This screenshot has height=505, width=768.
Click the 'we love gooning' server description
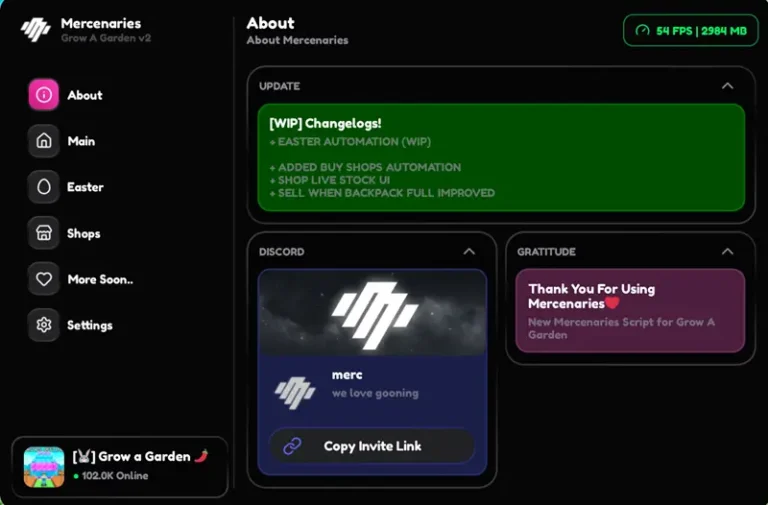click(x=375, y=393)
